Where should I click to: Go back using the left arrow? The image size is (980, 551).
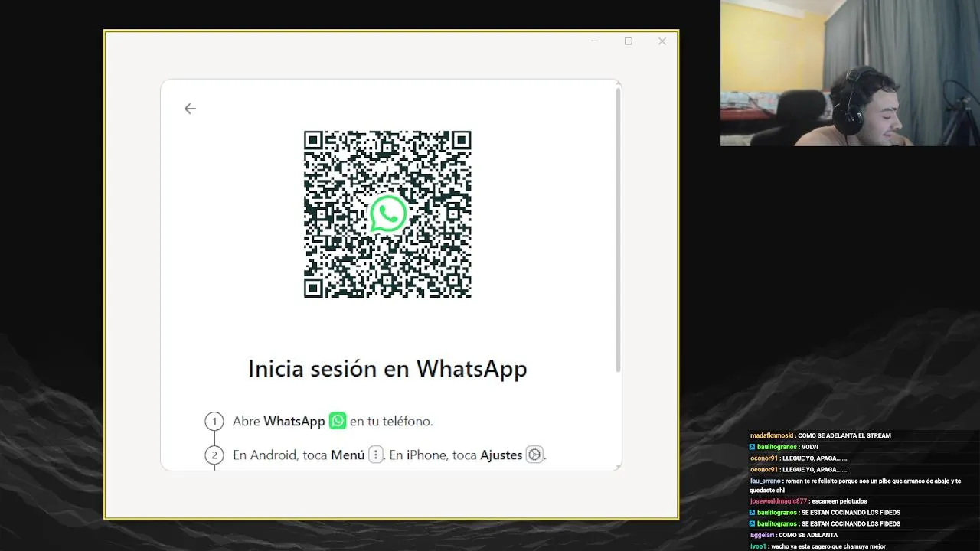[x=190, y=109]
